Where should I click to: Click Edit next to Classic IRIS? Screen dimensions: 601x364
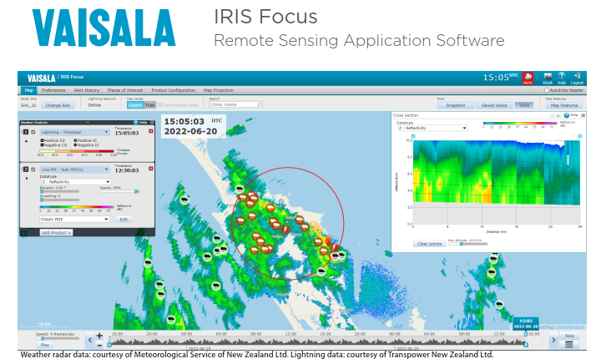[x=124, y=220]
